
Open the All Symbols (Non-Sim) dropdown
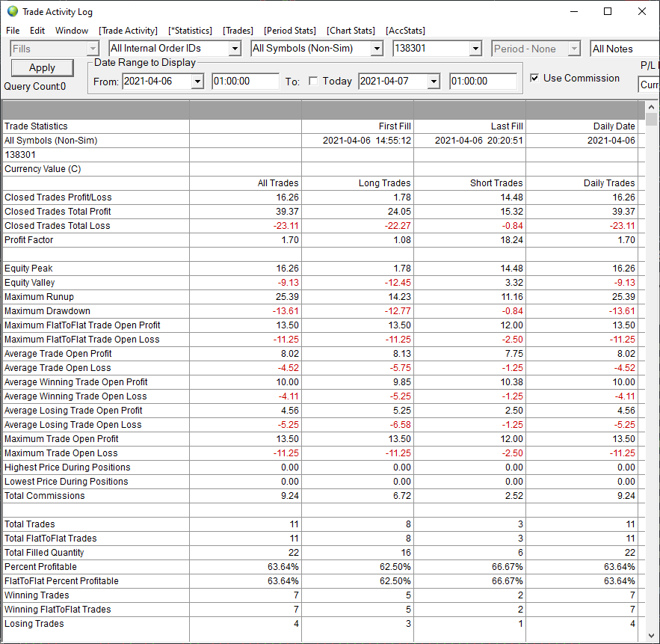(x=377, y=49)
